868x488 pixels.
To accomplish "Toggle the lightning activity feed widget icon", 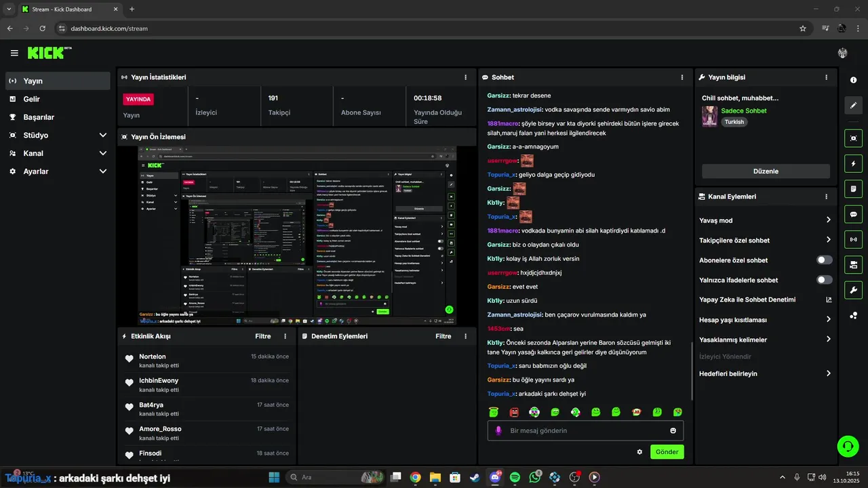I will click(x=853, y=163).
